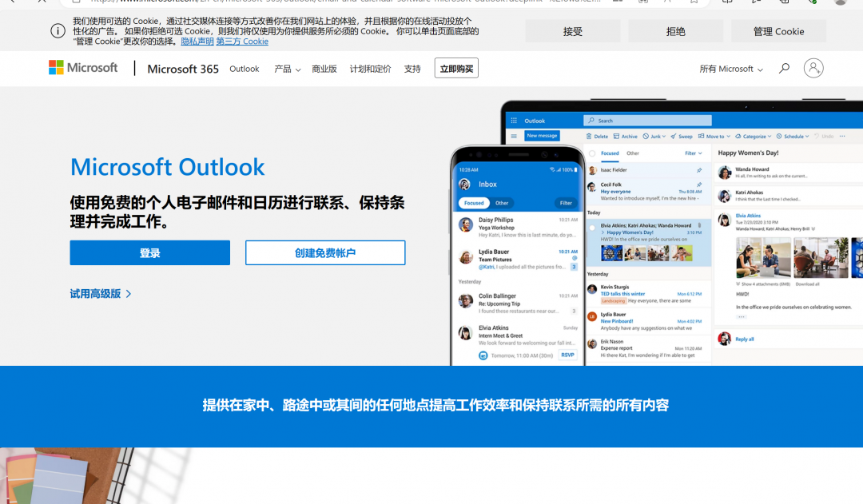Reject cookies with 拒绝 button
Viewport: 863px width, 504px height.
pyautogui.click(x=675, y=31)
